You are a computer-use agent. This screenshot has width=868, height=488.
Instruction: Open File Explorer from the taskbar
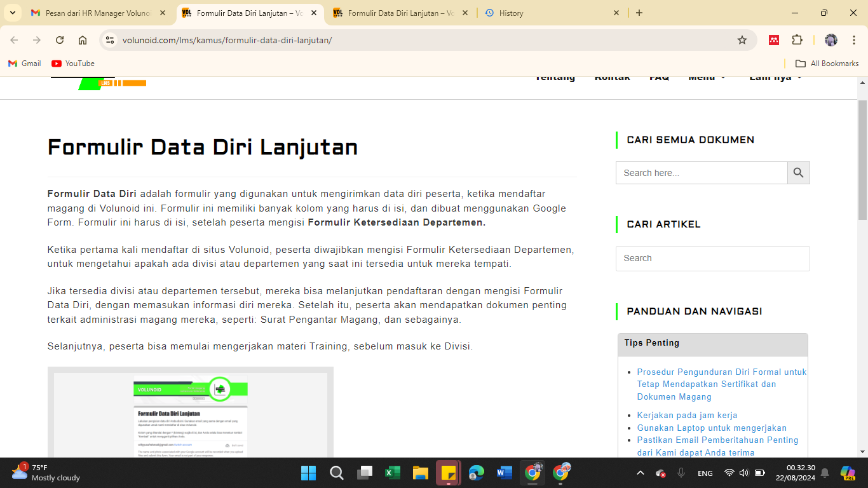421,473
